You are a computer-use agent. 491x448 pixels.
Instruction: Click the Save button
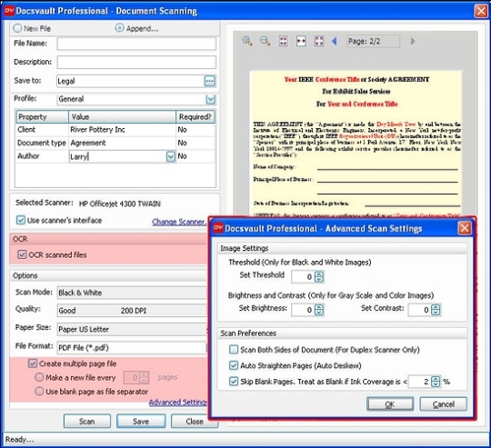(x=141, y=421)
